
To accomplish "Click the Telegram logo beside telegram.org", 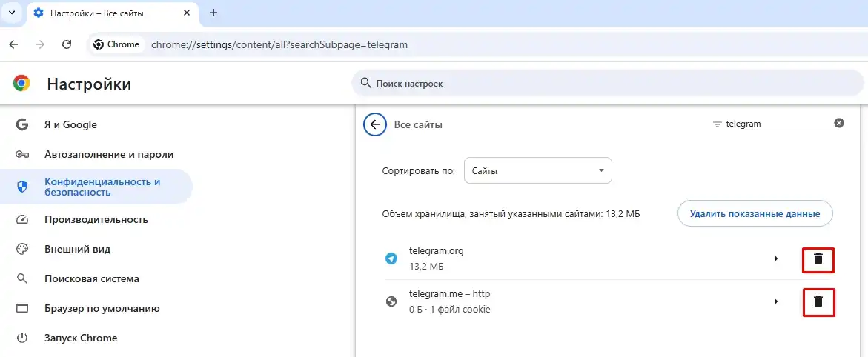I will [391, 258].
